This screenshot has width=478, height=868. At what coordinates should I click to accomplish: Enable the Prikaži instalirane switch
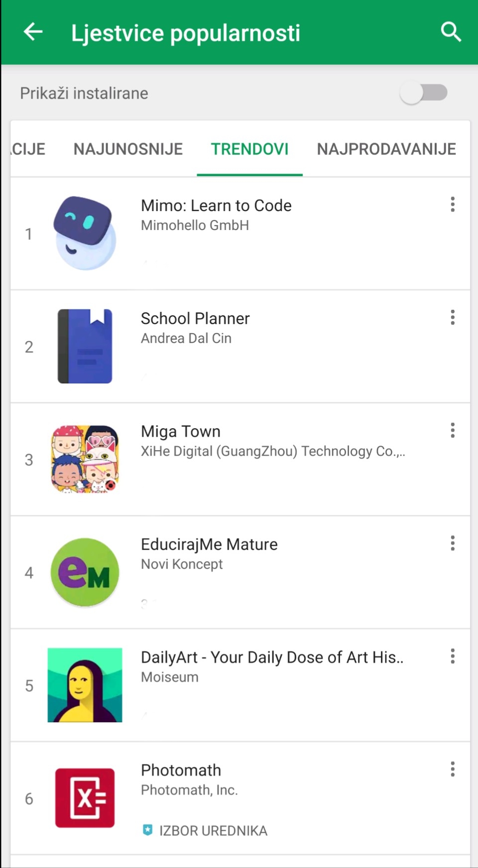[x=424, y=93]
